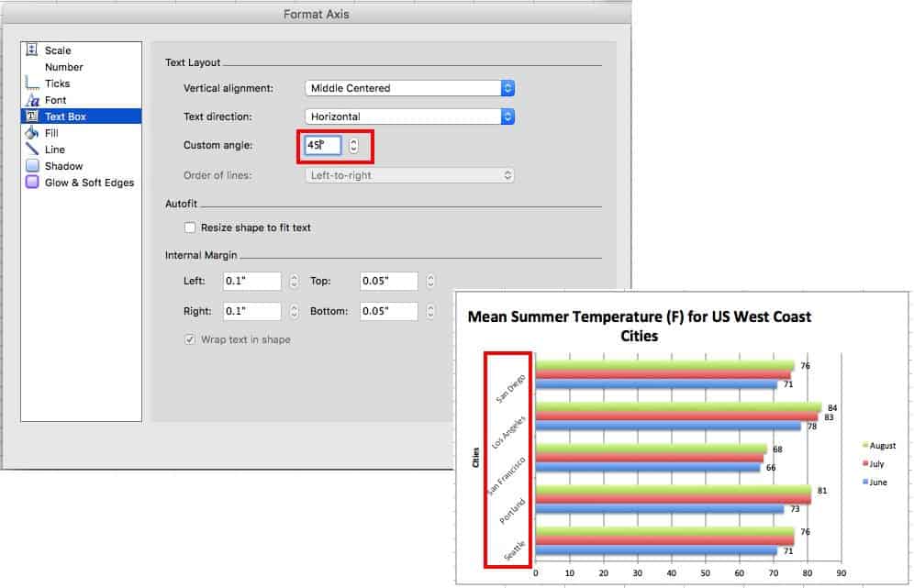Enable Resize shape to fit text
Screen dimensions: 914x588
pos(190,227)
